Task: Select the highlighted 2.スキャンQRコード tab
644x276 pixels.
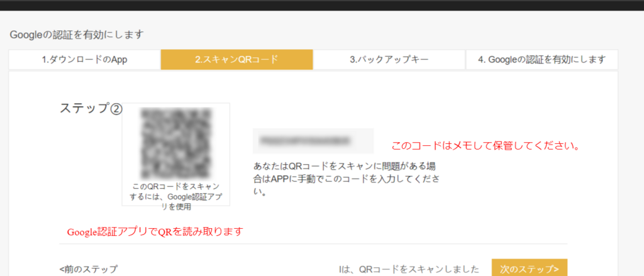Action: coord(236,60)
